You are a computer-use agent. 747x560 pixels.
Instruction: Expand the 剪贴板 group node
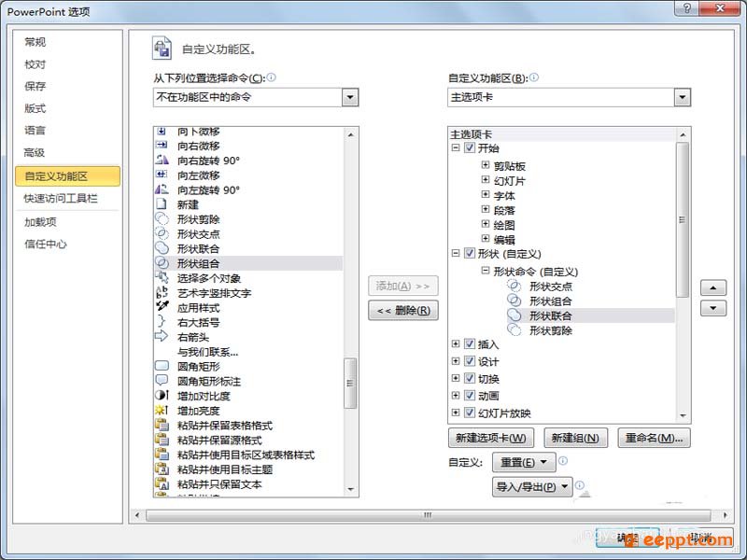485,165
